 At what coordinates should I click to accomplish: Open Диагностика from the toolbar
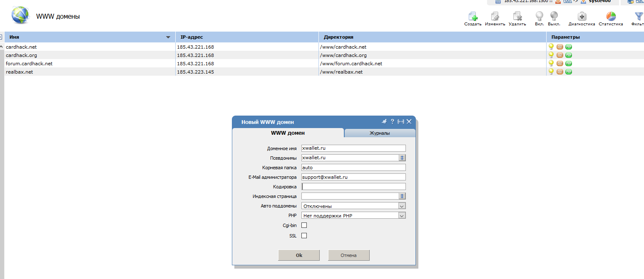click(x=582, y=16)
